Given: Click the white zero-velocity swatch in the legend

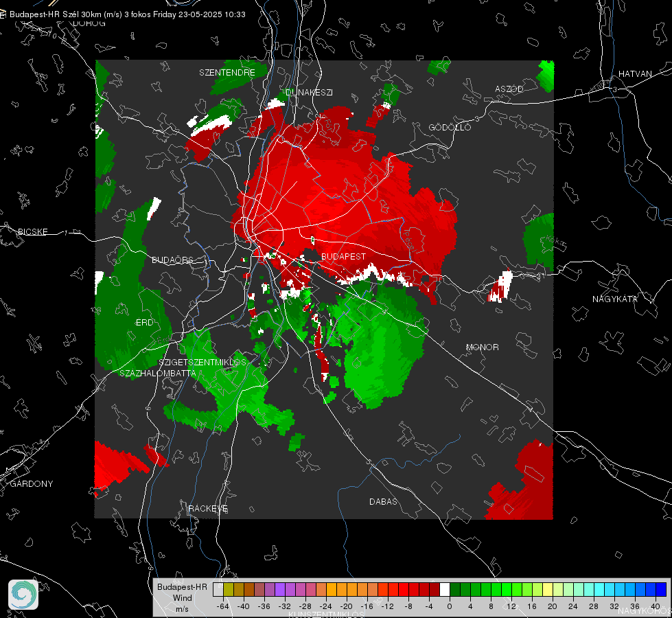Looking at the screenshot, I should point(445,590).
